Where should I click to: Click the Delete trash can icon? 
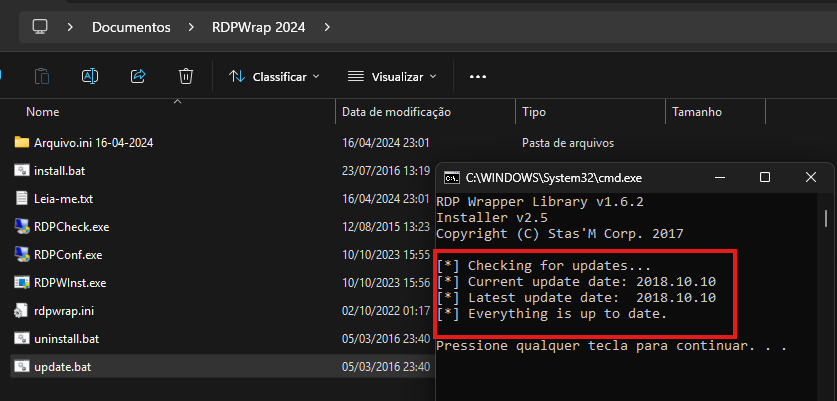tap(186, 76)
